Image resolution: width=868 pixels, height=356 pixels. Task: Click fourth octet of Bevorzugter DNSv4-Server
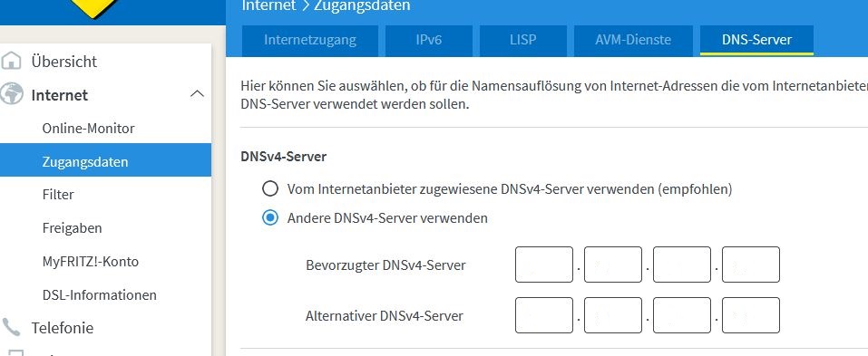point(751,265)
